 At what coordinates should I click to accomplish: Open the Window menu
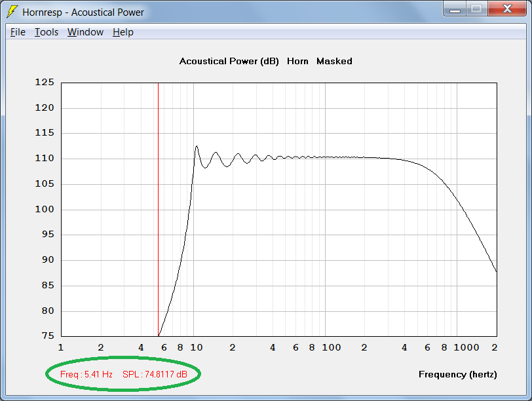tap(85, 32)
